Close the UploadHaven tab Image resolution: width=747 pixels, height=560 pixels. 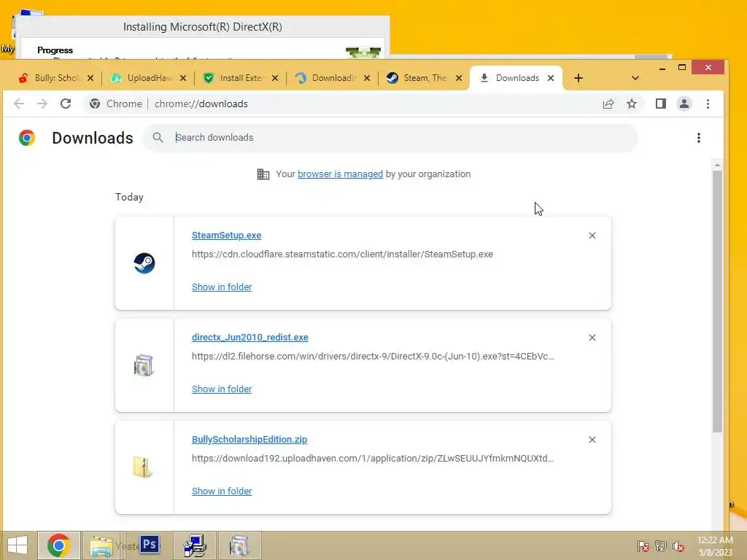click(x=183, y=78)
